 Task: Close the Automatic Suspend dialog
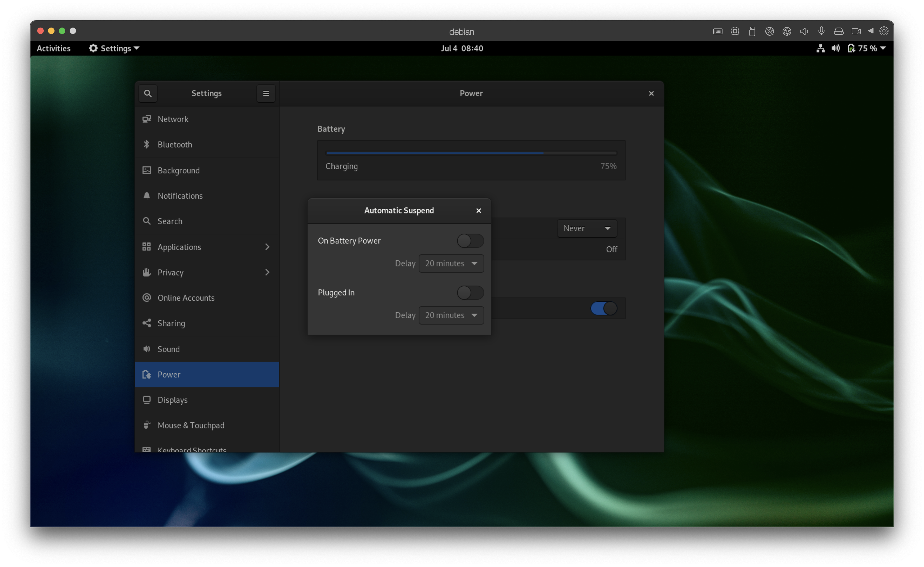(x=478, y=211)
